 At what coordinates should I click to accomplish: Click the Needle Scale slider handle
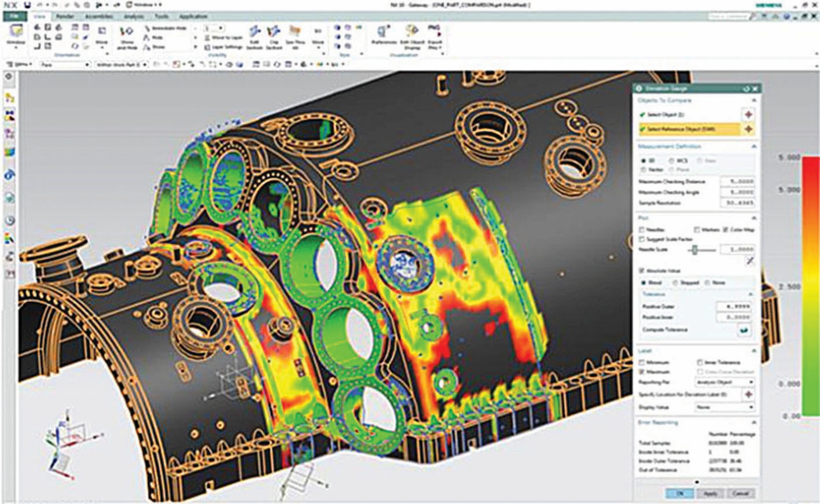(x=694, y=250)
